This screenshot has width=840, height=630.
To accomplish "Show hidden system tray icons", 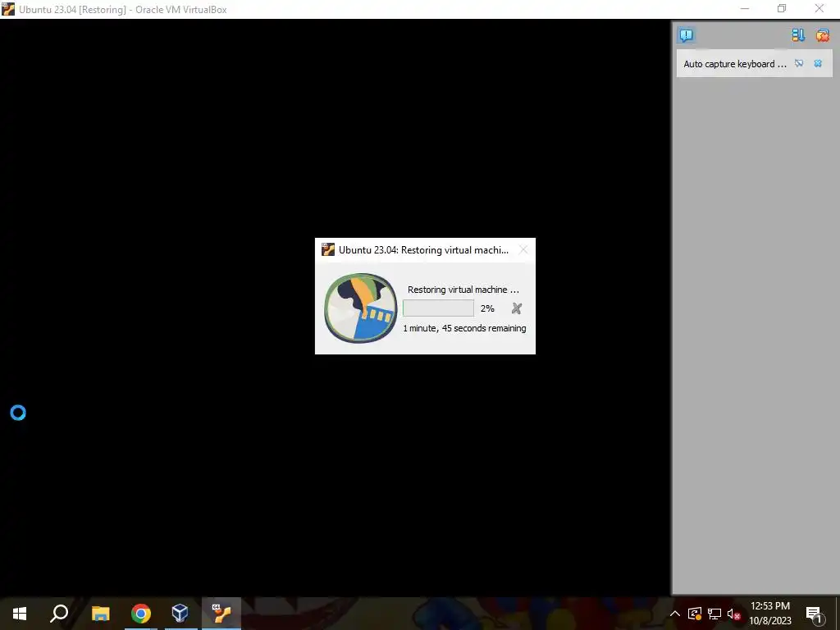I will pyautogui.click(x=675, y=614).
